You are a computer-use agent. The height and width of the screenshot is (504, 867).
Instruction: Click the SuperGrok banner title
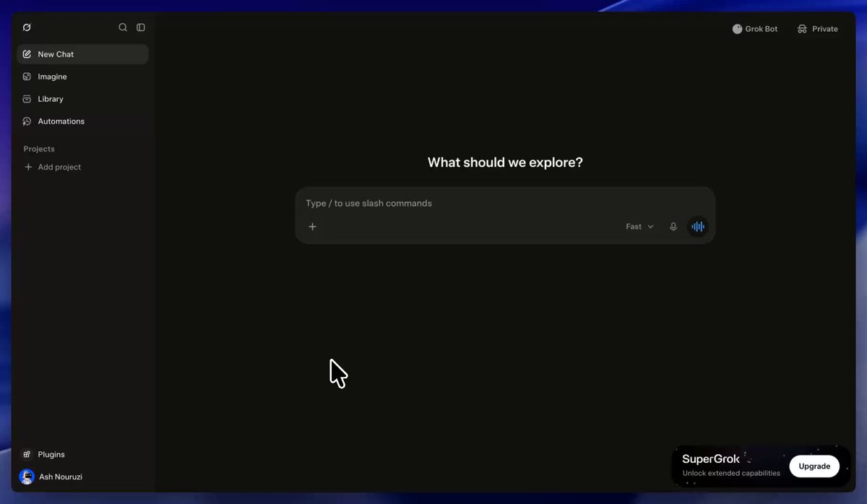click(711, 459)
